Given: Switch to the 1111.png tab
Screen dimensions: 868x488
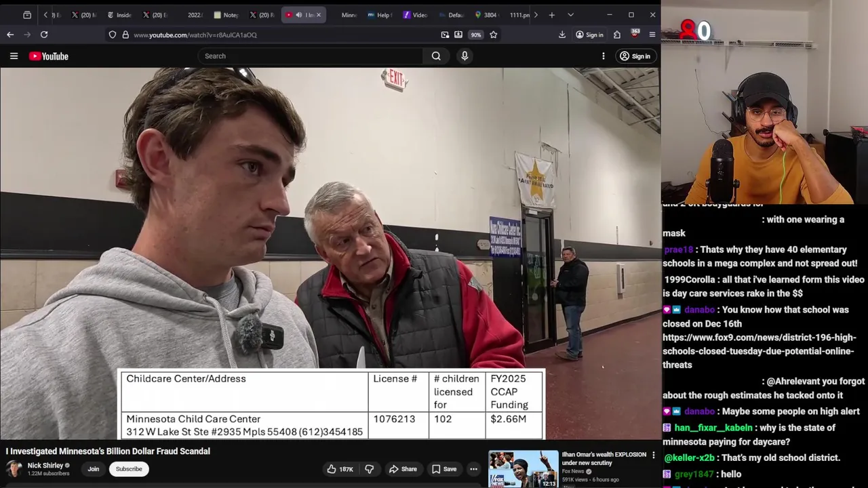Looking at the screenshot, I should [x=519, y=15].
